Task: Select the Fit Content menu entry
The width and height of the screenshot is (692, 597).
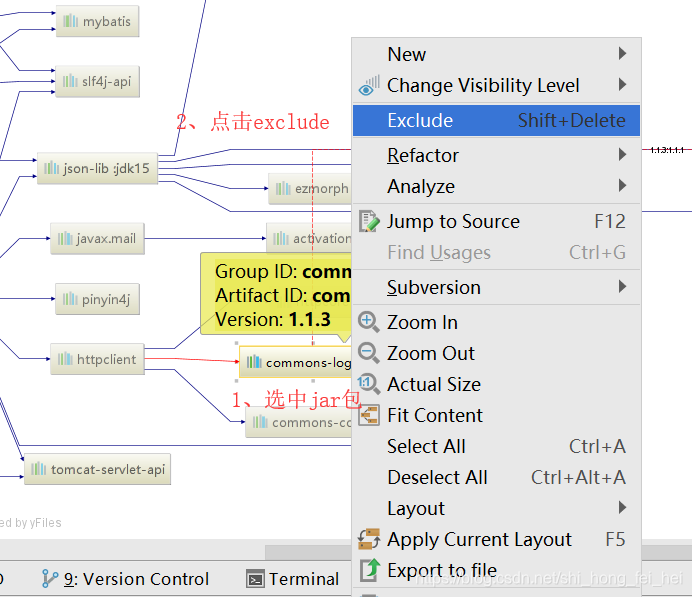Action: coord(496,415)
